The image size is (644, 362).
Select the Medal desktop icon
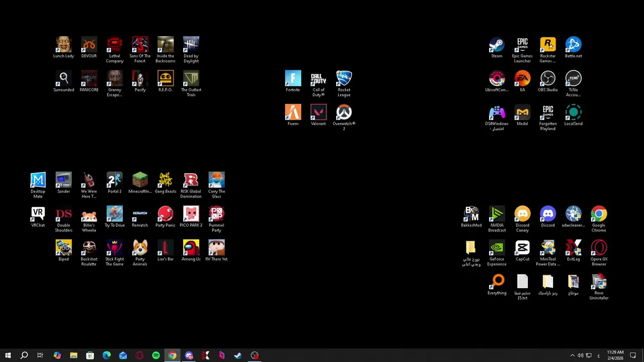(x=522, y=115)
